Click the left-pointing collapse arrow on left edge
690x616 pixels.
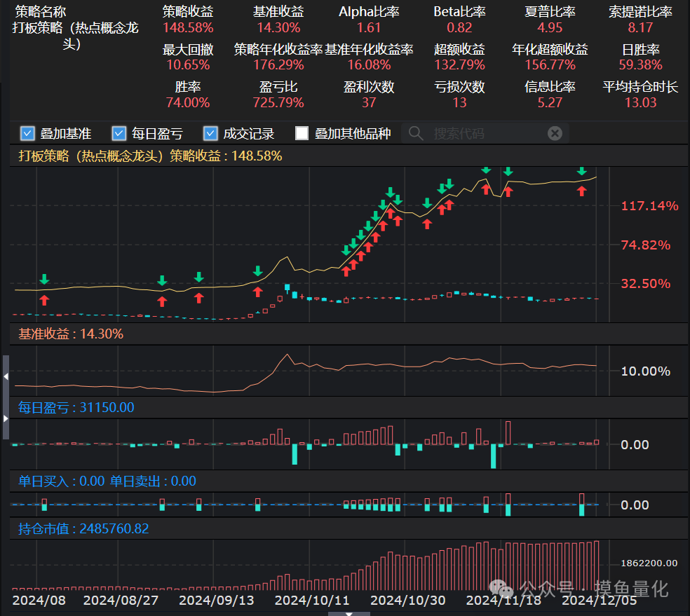point(6,376)
